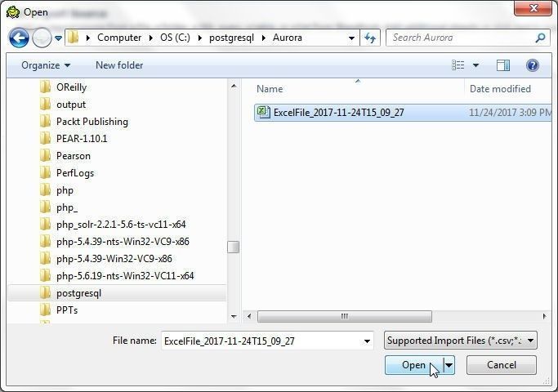Click the Back navigation arrow
This screenshot has height=392, width=558.
(19, 38)
